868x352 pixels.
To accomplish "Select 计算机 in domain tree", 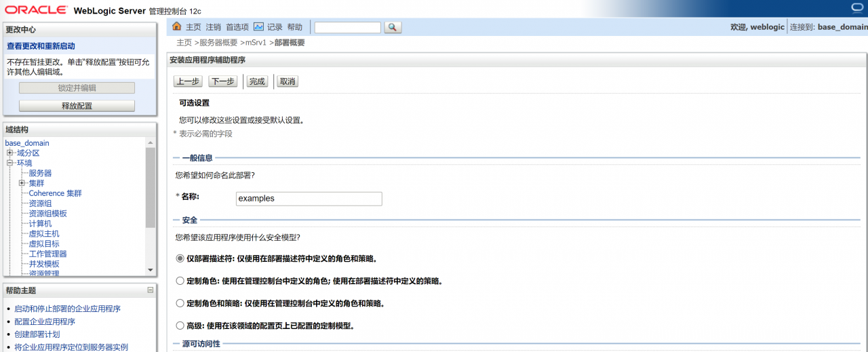I will [x=40, y=223].
